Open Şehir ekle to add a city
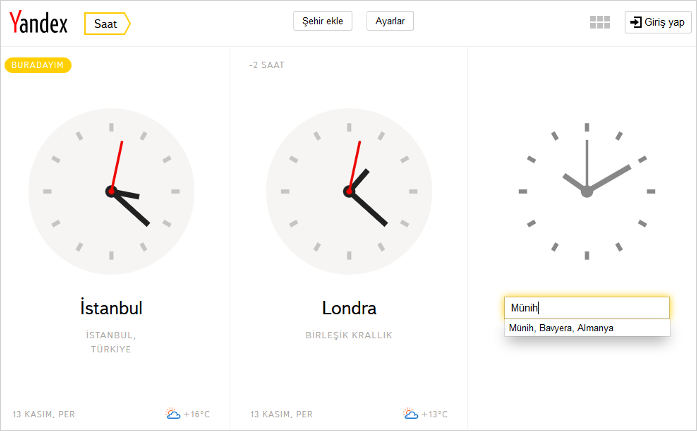 [x=323, y=21]
